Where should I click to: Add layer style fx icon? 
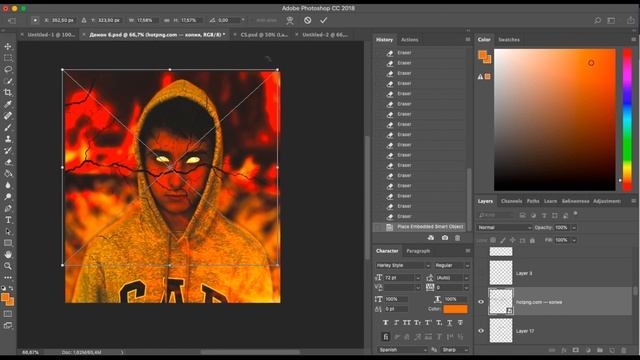pyautogui.click(x=564, y=350)
